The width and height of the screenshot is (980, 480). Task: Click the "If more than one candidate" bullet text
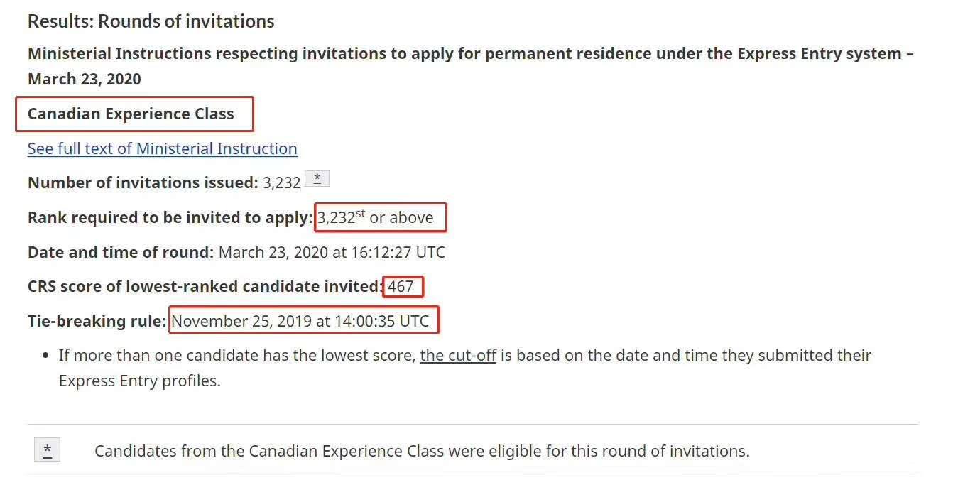(x=465, y=355)
